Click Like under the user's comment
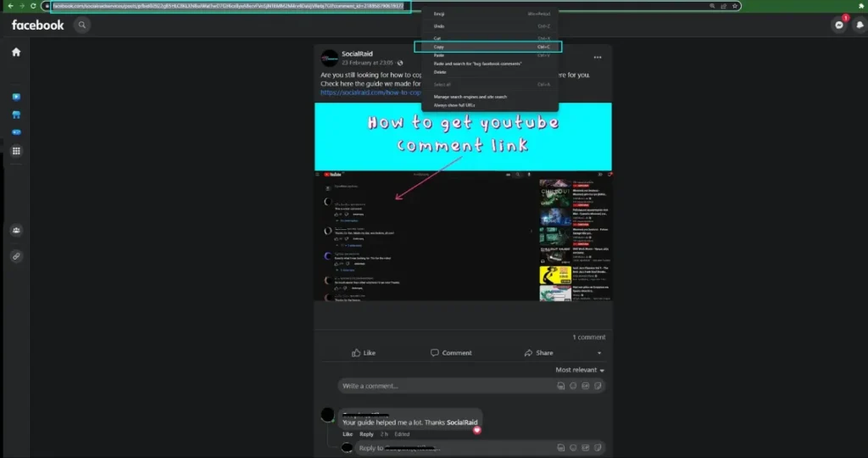This screenshot has width=868, height=458. [348, 434]
